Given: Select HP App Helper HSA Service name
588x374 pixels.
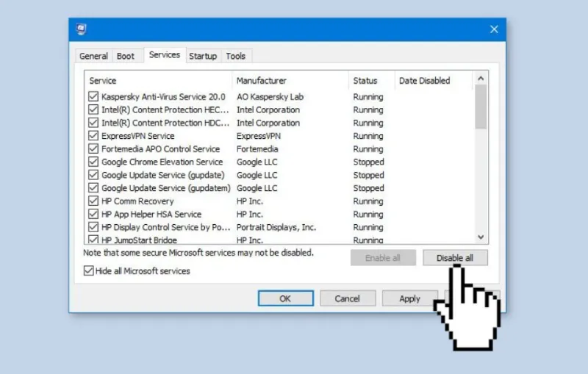Looking at the screenshot, I should [151, 214].
